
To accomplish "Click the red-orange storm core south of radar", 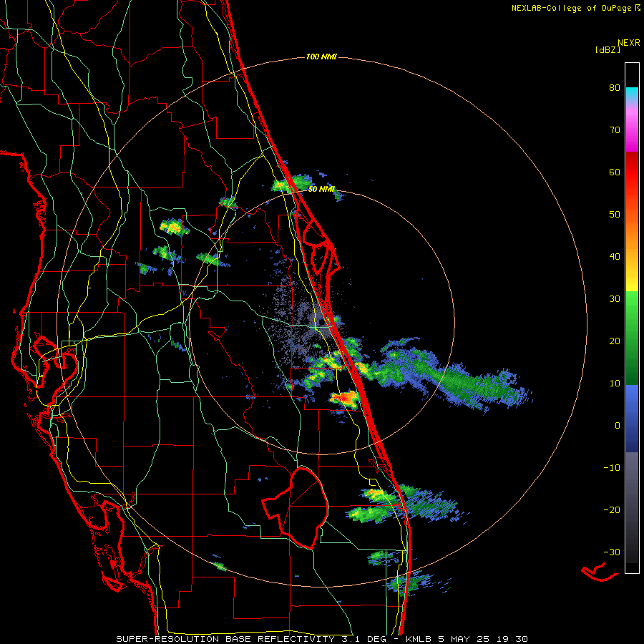I will tap(346, 399).
